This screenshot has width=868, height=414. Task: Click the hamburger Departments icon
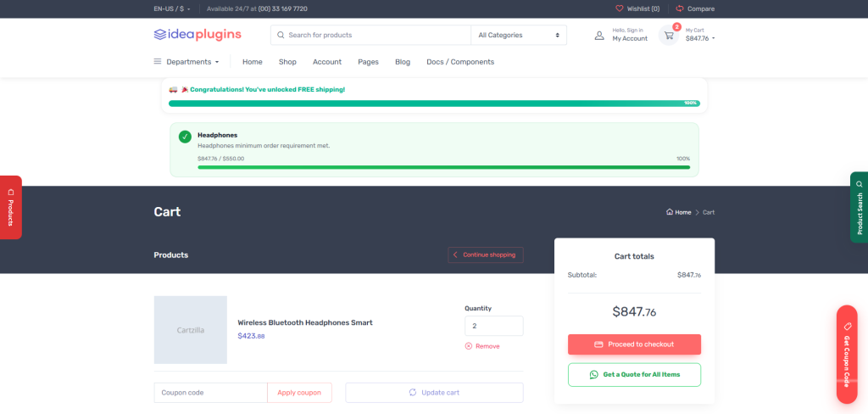[158, 62]
